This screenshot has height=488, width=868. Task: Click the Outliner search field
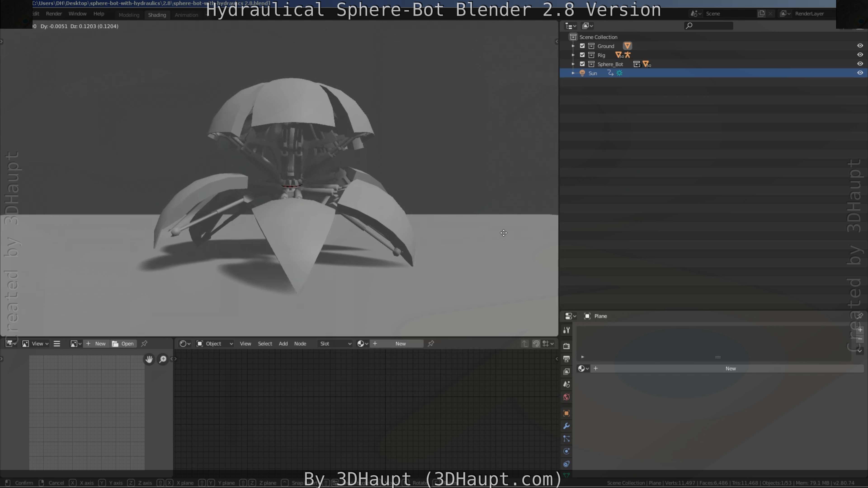(x=709, y=26)
